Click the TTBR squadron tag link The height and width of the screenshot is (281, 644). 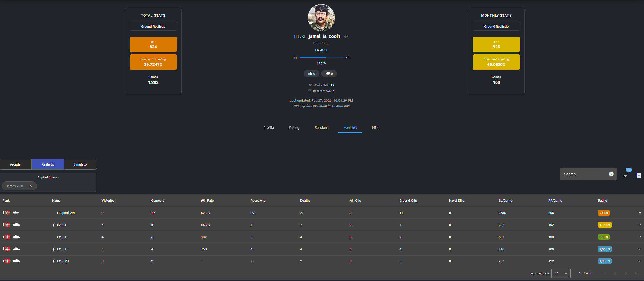click(x=299, y=36)
